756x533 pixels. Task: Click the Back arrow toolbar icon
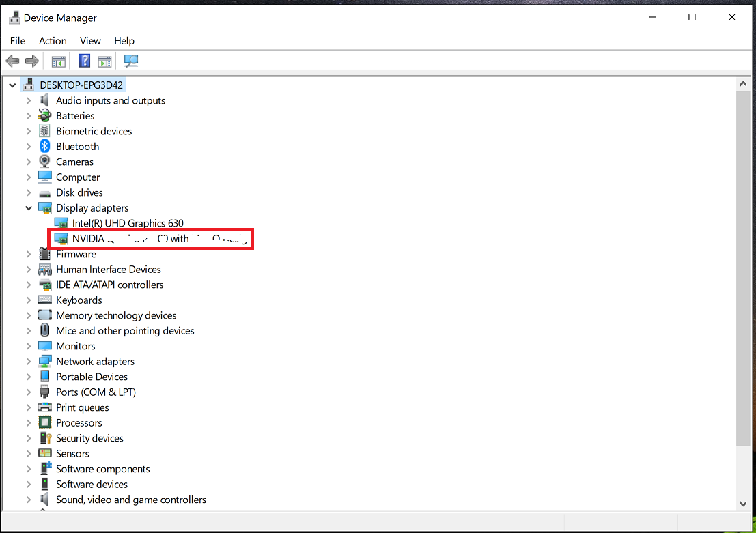[12, 61]
